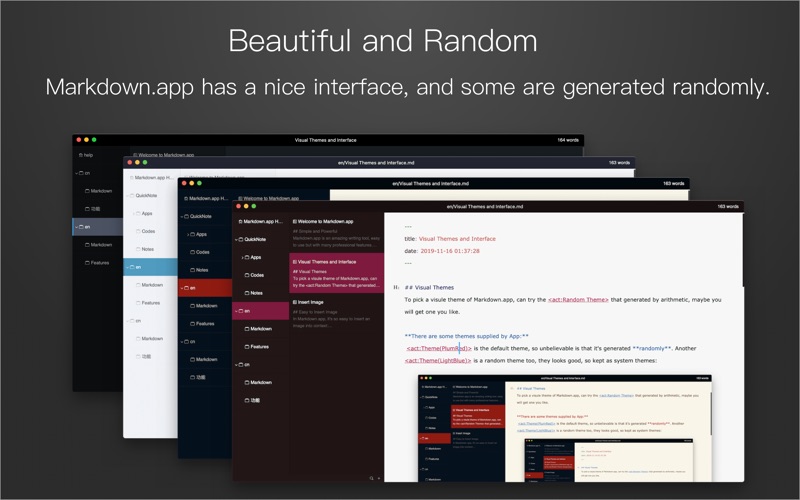Click home icon beside Markdown.app H... in front plum window
The image size is (800, 500).
(240, 221)
